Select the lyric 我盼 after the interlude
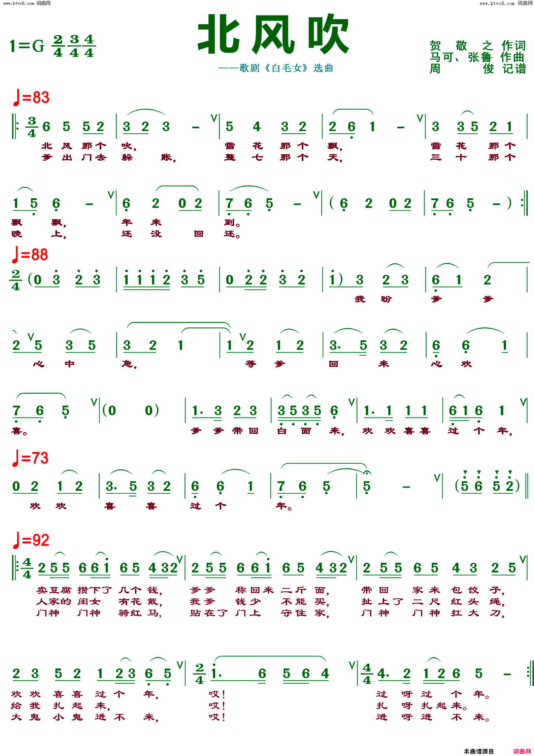 pos(373,299)
